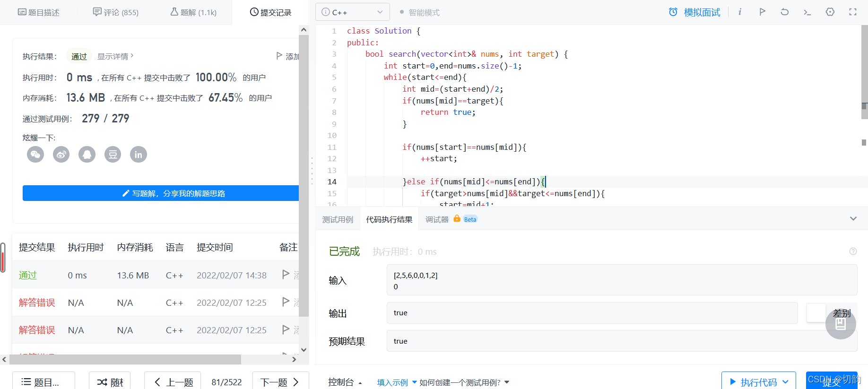Collapse the result panel chevron
Viewport: 868px width, 389px height.
(853, 218)
